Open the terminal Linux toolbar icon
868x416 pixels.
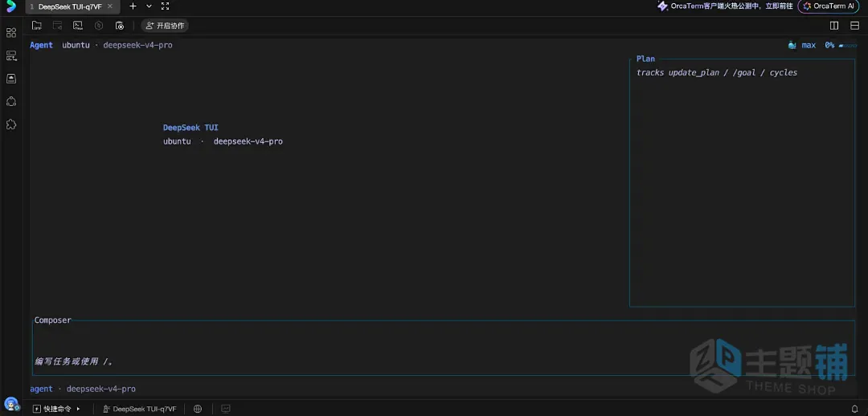tap(78, 26)
